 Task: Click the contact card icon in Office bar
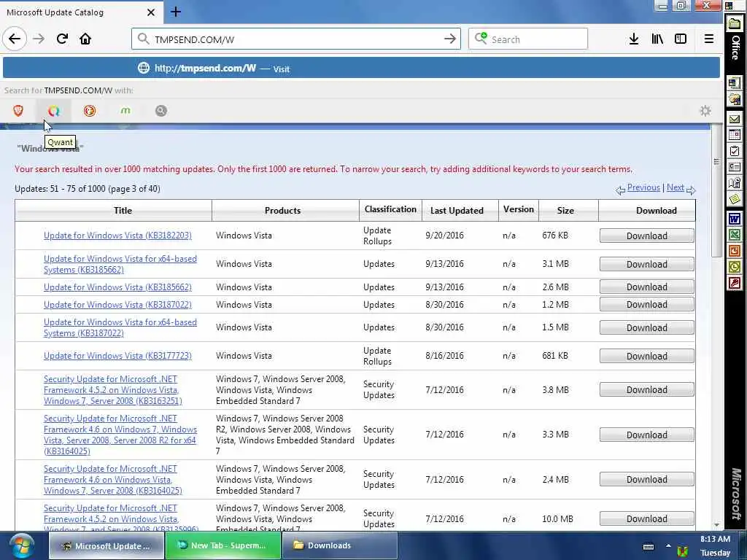734,167
